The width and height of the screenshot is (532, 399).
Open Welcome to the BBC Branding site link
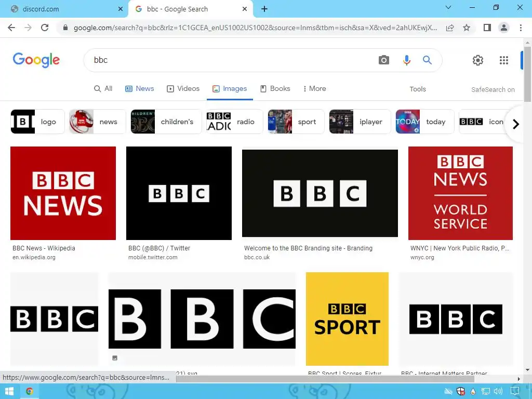click(x=308, y=248)
